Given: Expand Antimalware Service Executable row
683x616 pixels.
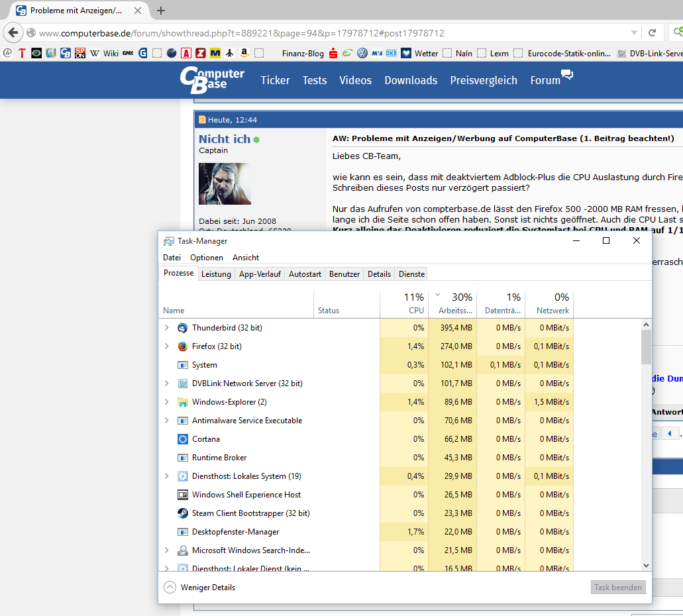Looking at the screenshot, I should [x=166, y=421].
